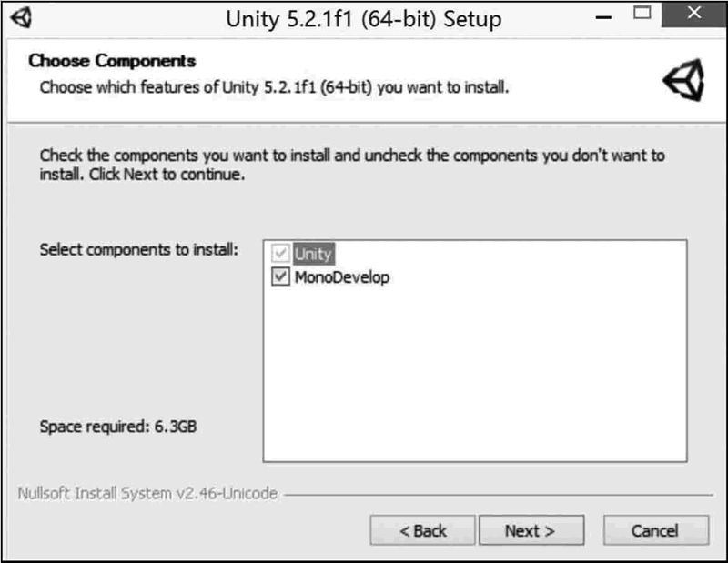Click the Unity icon in the title bar
Viewport: 728px width, 563px height.
point(24,18)
